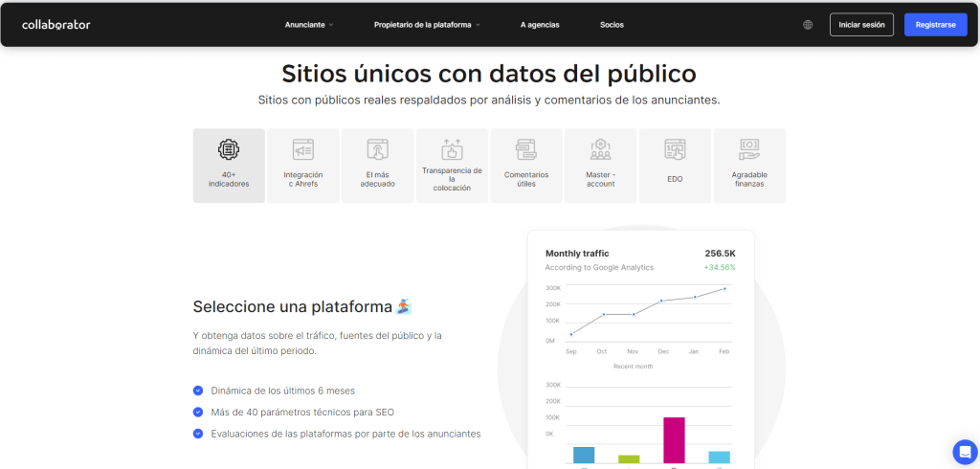The width and height of the screenshot is (980, 469).
Task: Click the Registrarse button
Action: click(936, 25)
